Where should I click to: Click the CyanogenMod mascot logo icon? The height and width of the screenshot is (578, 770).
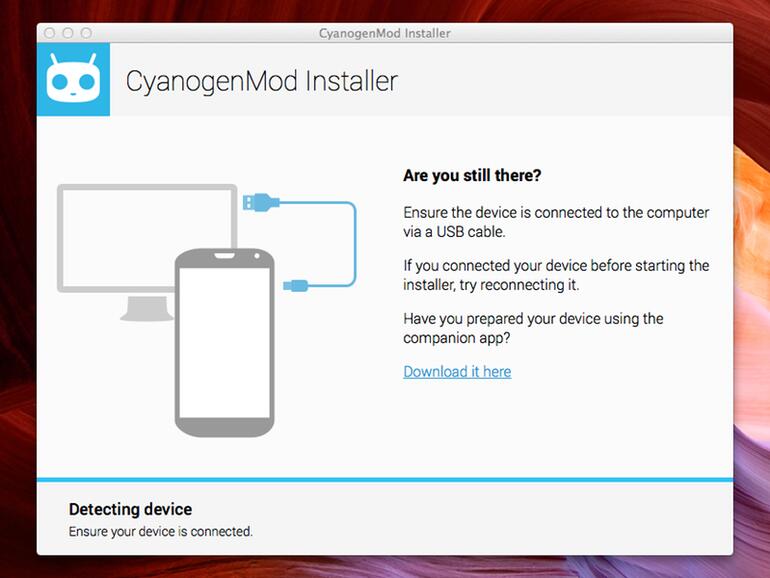tap(74, 80)
